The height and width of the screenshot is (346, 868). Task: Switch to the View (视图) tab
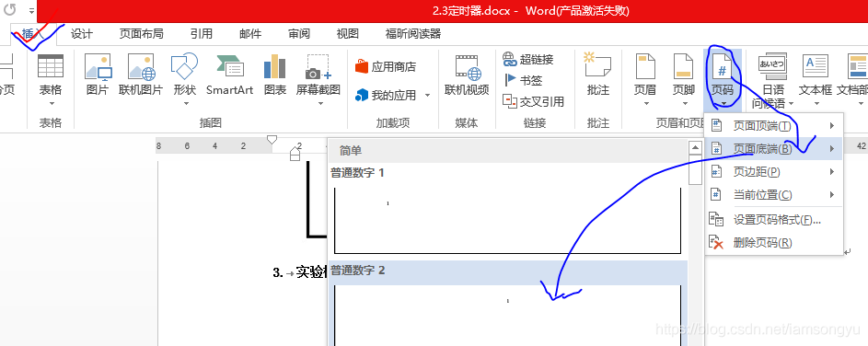pyautogui.click(x=348, y=34)
